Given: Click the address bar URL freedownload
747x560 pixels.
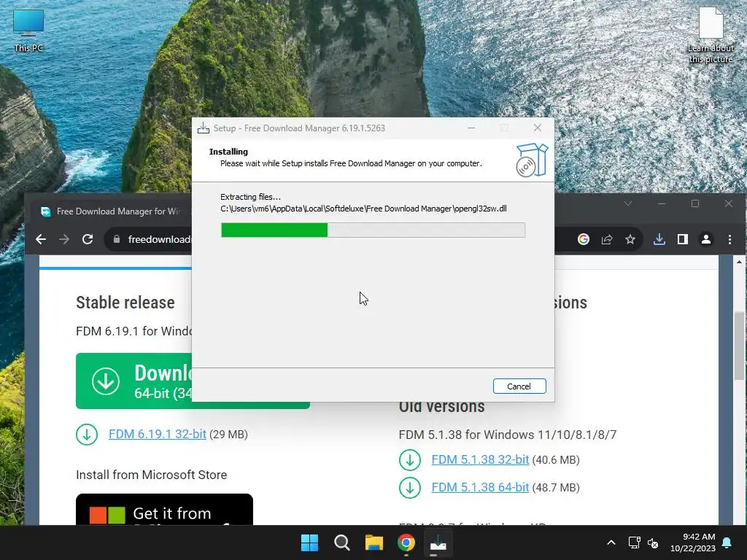Looking at the screenshot, I should pos(160,239).
